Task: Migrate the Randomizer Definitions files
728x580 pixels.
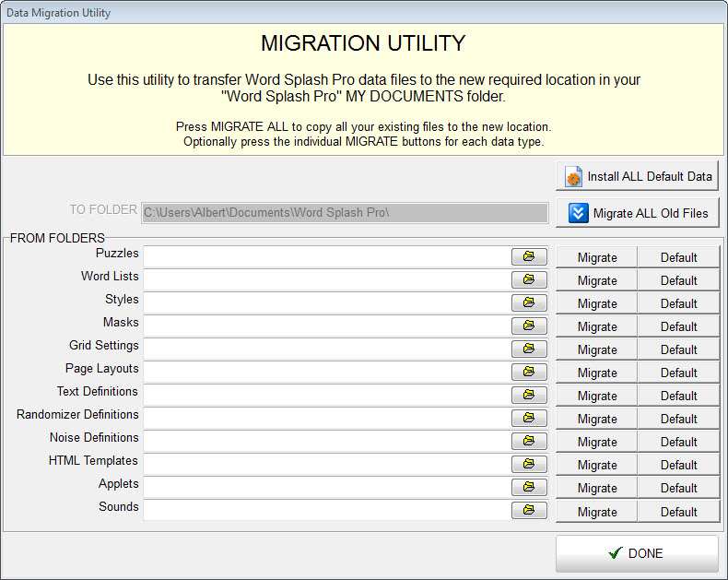Action: point(596,419)
